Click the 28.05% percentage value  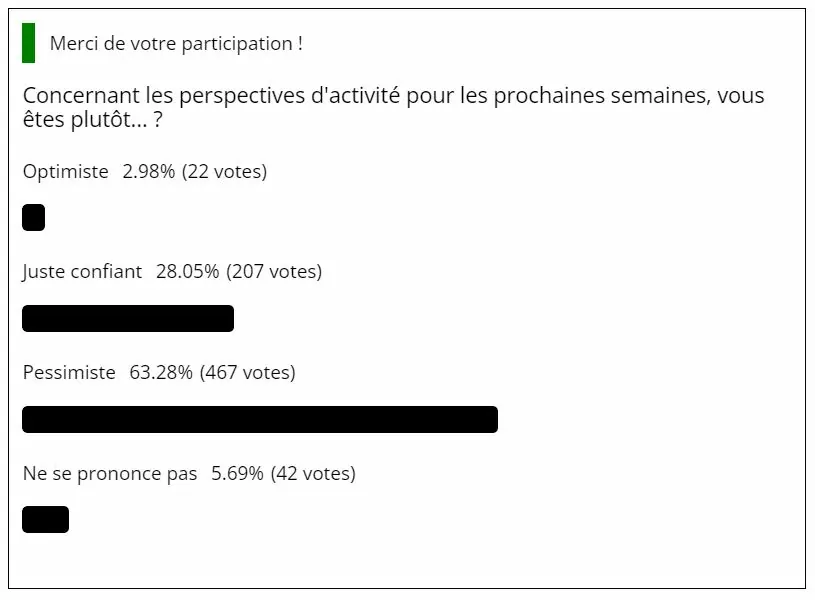[x=188, y=272]
